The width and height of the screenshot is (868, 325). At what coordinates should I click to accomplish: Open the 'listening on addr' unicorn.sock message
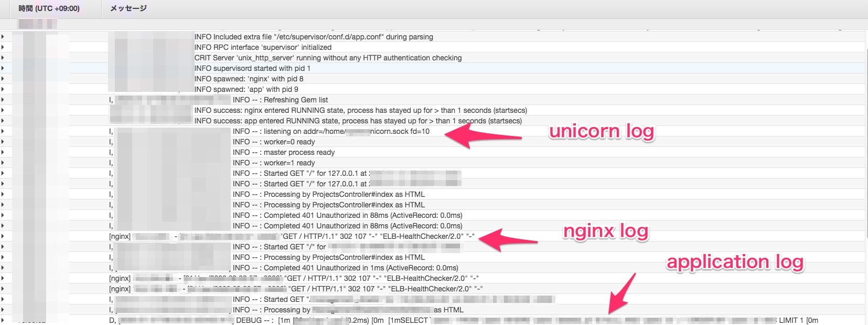[x=330, y=131]
